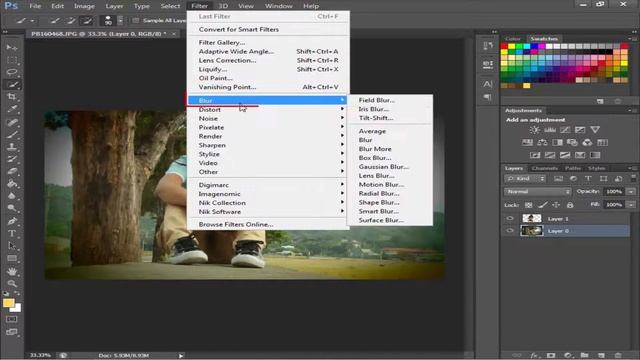Toggle Sample All Layers checkbox

(x=136, y=20)
